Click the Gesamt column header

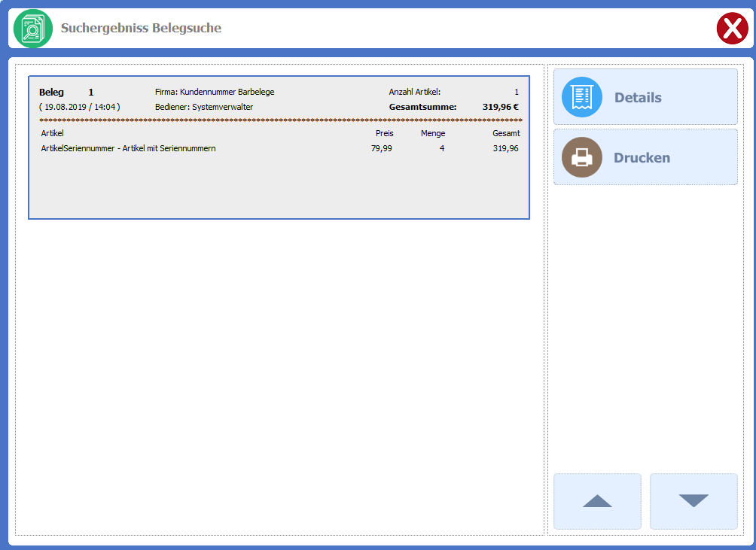[x=506, y=133]
